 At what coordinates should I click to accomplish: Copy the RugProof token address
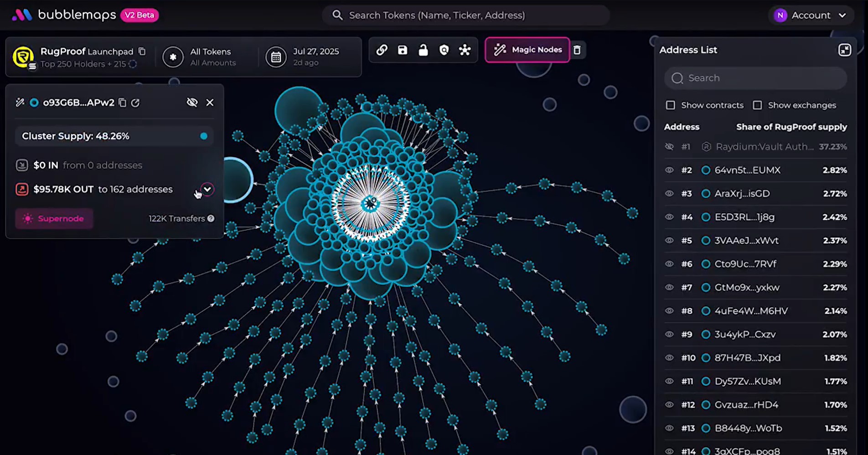[x=142, y=52]
